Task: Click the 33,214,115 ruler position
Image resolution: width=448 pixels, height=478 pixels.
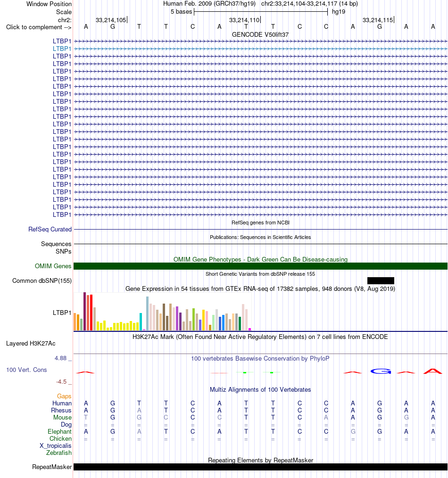Action: 378,20
